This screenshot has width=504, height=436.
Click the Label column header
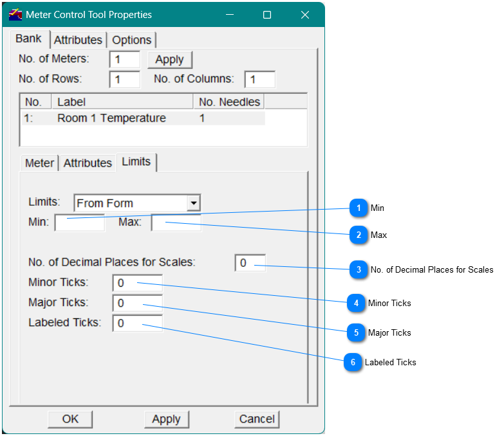tap(122, 102)
